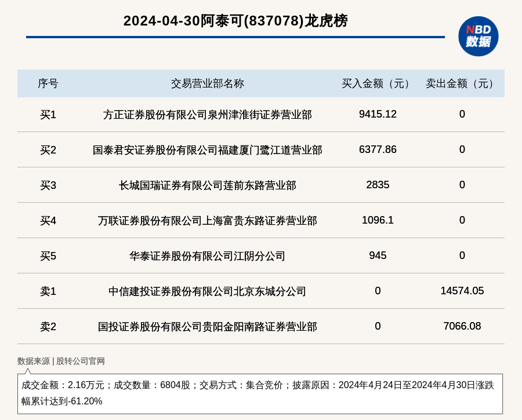Click the buy amount 0 in 卖1 row
The width and height of the screenshot is (522, 420).
378,291
